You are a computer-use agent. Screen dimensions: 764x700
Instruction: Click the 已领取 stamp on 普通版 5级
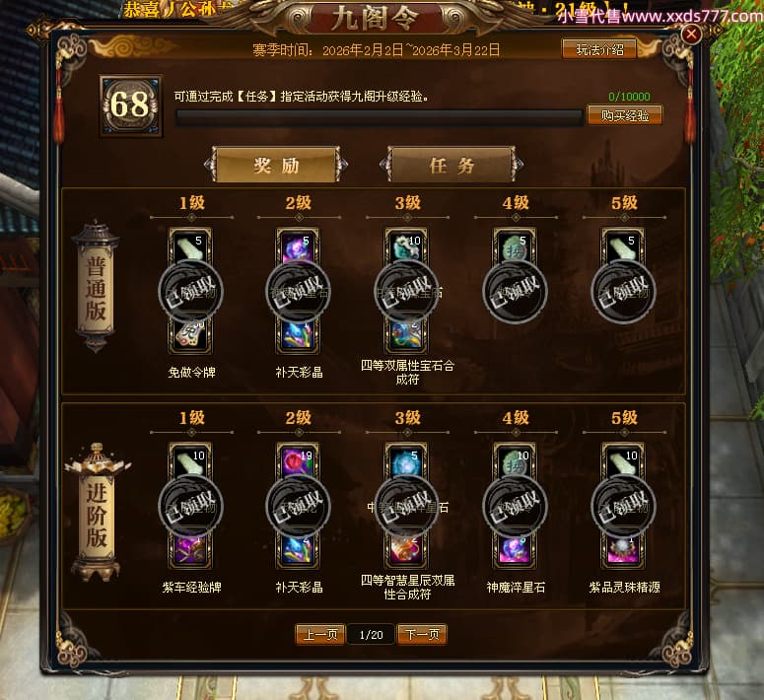point(623,292)
